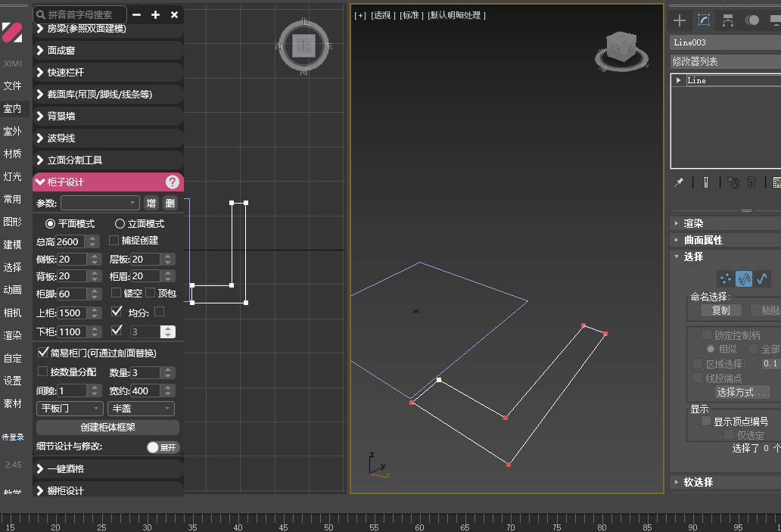The image size is (781, 532).
Task: Expand the 一键酒格 section
Action: pos(108,468)
